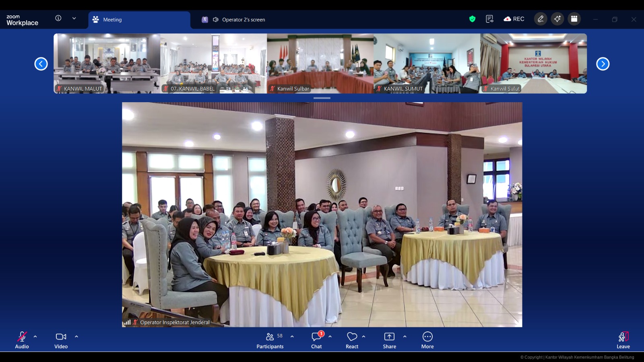Show next participants with right arrow

click(603, 64)
